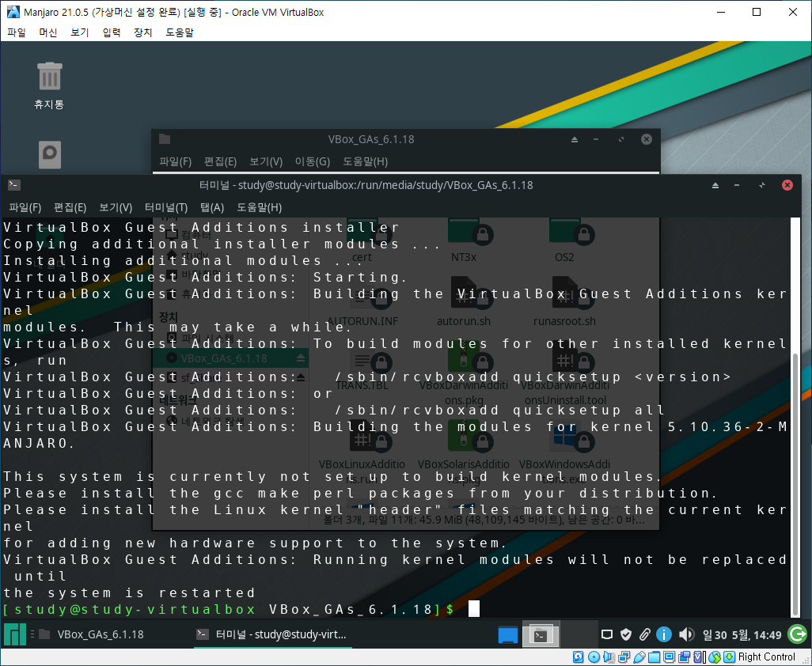812x666 pixels.
Task: Click the terminal vertical scrollbar
Action: click(x=796, y=485)
